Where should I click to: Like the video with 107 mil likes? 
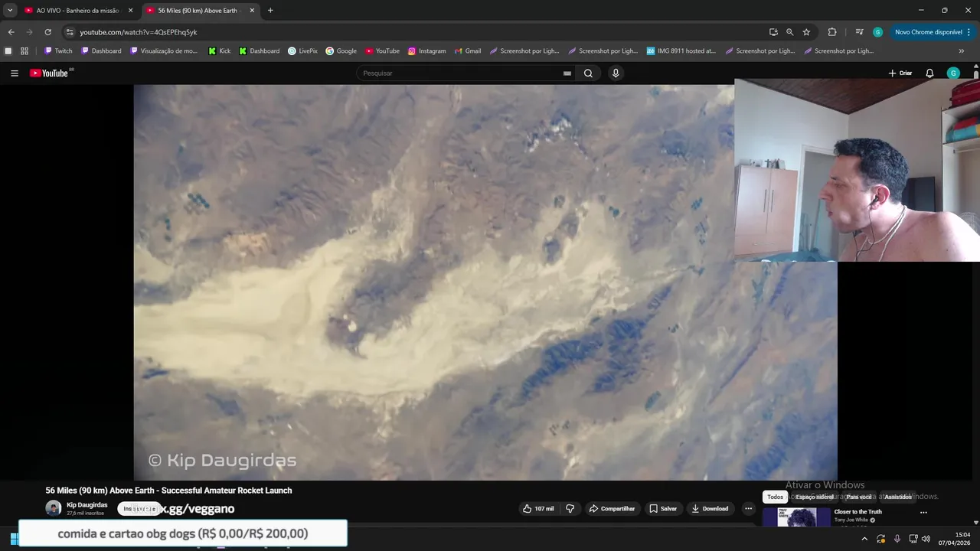[538, 508]
